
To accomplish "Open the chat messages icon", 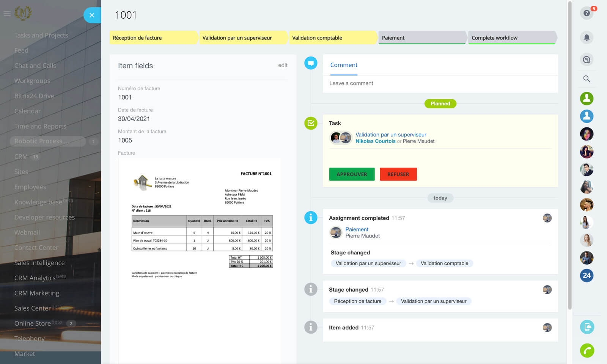I will [x=587, y=60].
